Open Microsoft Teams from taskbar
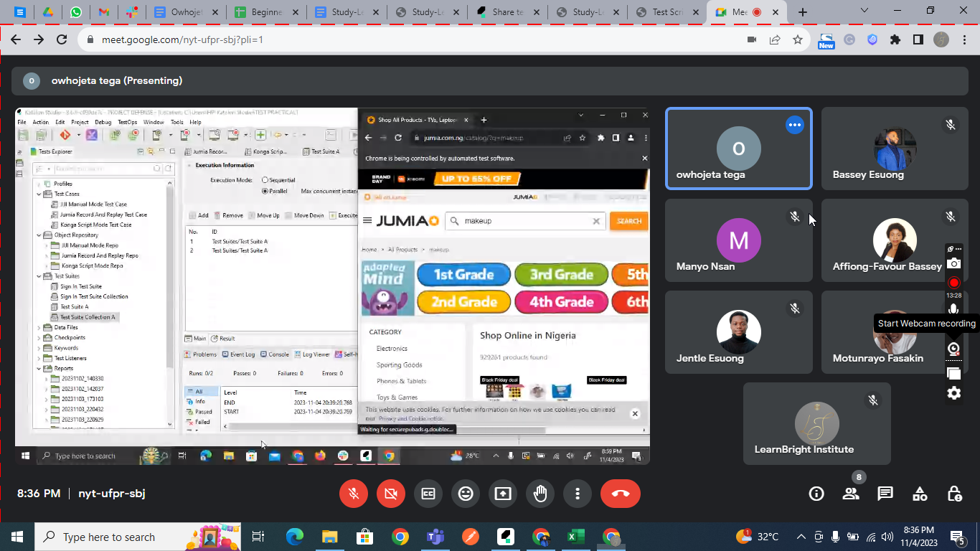Viewport: 980px width, 551px height. tap(435, 537)
